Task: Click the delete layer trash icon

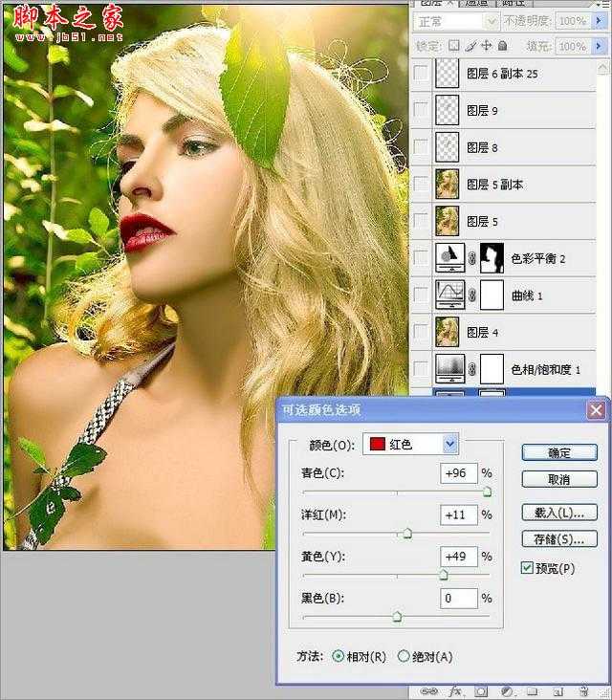Action: 584,692
